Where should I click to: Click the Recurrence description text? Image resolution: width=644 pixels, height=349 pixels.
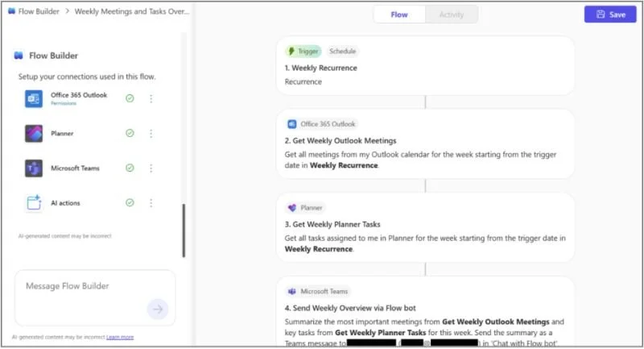[x=303, y=81]
